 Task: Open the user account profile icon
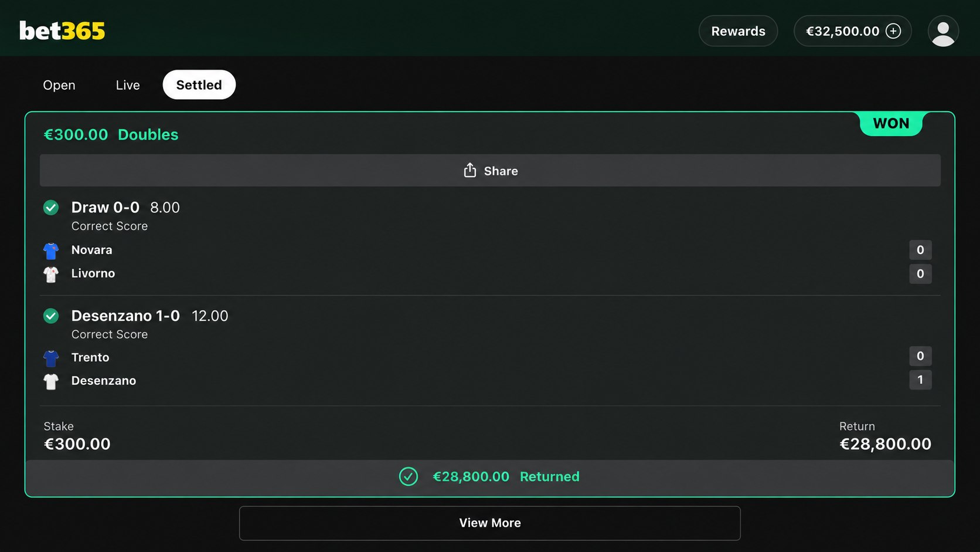tap(943, 31)
